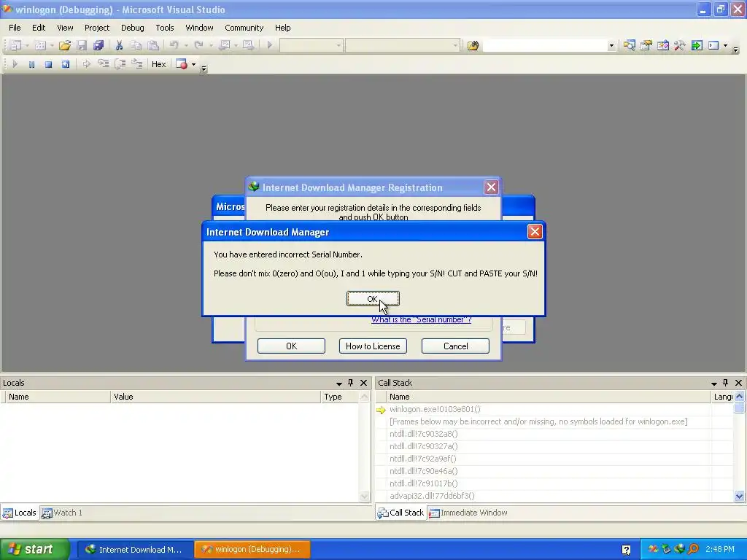
Task: Click the Save floppy disk icon
Action: click(x=82, y=45)
